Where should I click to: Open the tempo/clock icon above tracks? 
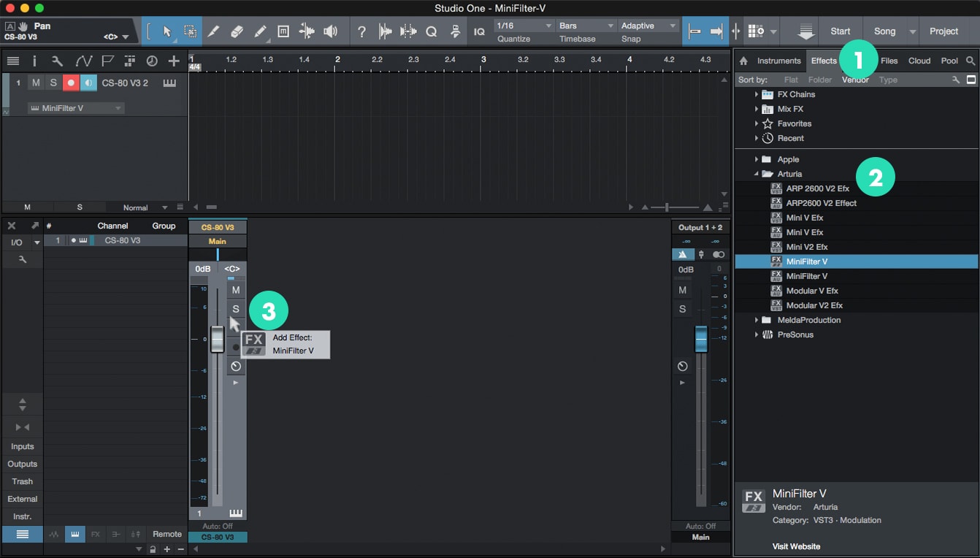point(152,61)
